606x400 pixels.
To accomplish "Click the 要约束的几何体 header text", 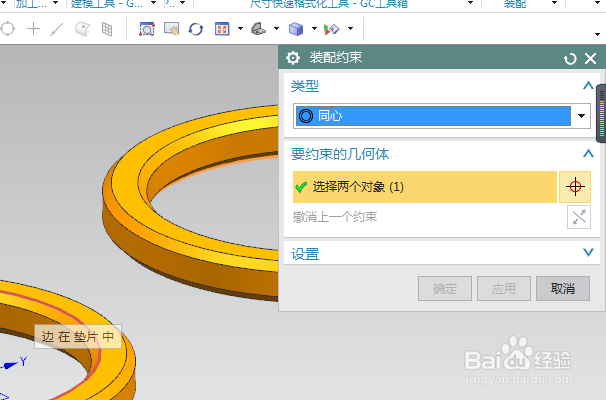I will [340, 154].
